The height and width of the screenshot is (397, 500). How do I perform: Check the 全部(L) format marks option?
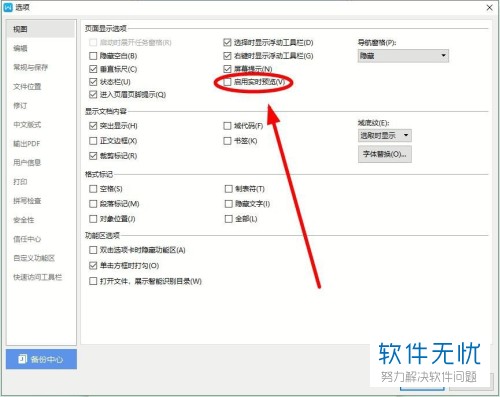click(228, 219)
